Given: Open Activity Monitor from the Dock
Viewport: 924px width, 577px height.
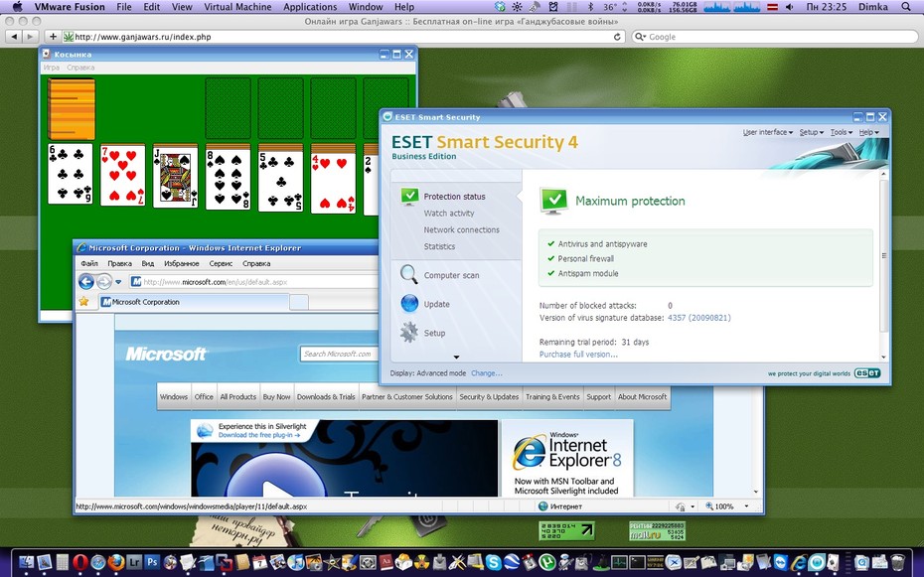Looking at the screenshot, I should [619, 562].
